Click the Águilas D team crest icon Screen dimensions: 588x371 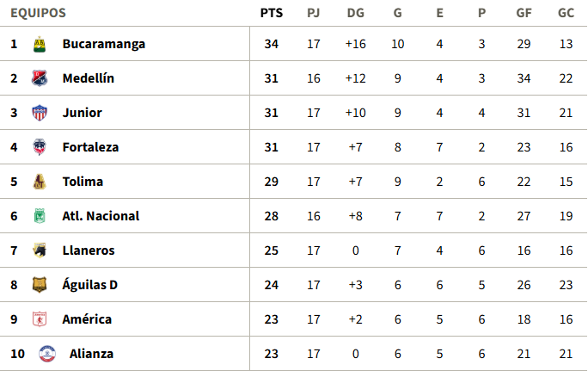pos(40,285)
